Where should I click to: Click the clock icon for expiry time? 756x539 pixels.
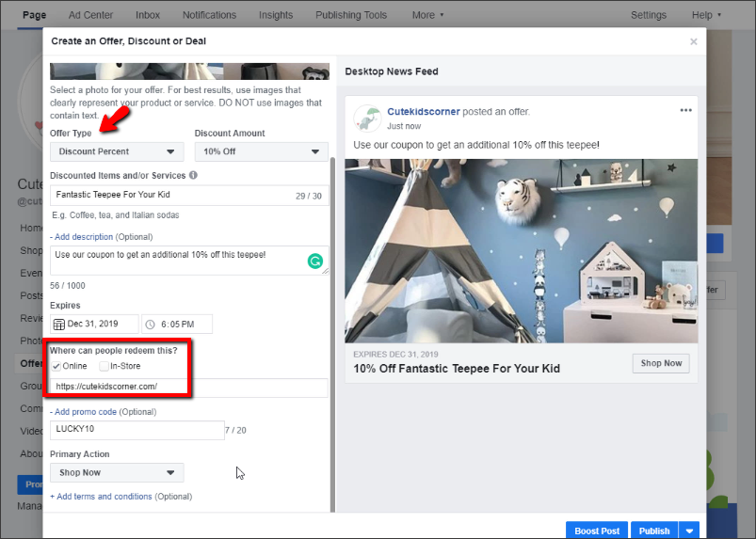[151, 325]
